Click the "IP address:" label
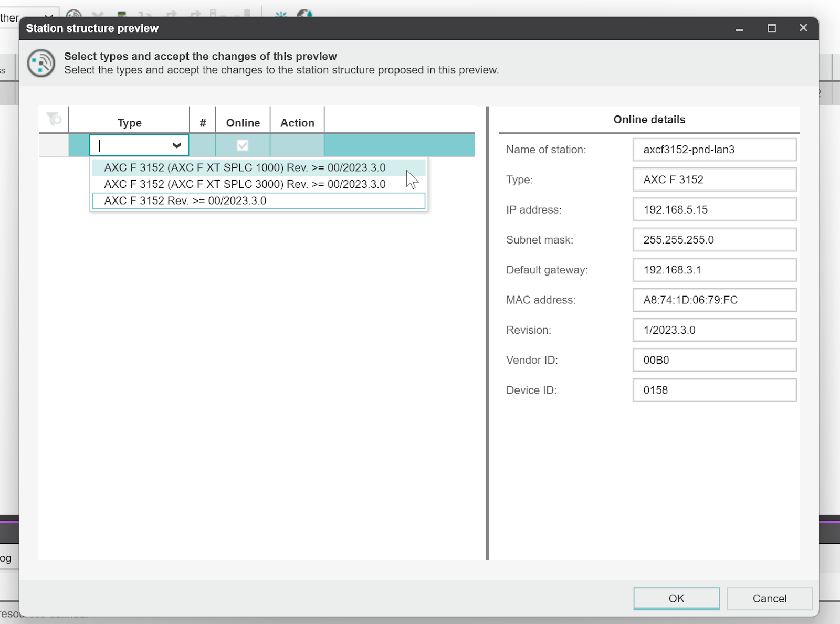 (533, 209)
